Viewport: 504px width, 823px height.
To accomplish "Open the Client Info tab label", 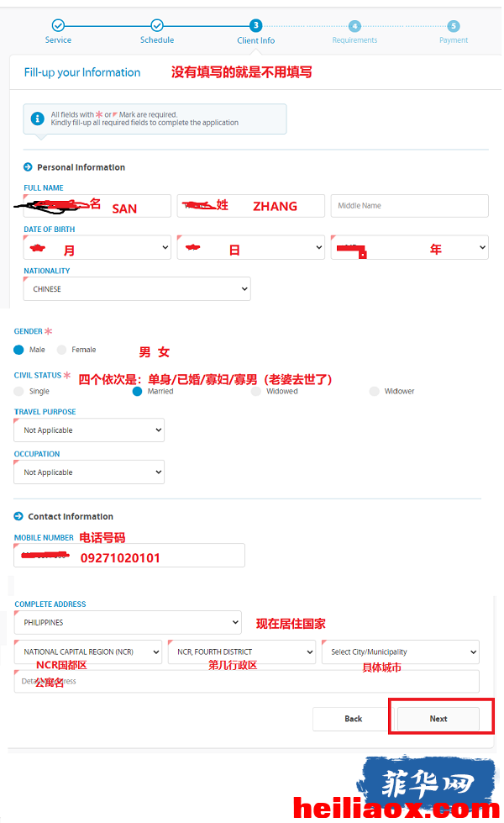I will [x=255, y=40].
